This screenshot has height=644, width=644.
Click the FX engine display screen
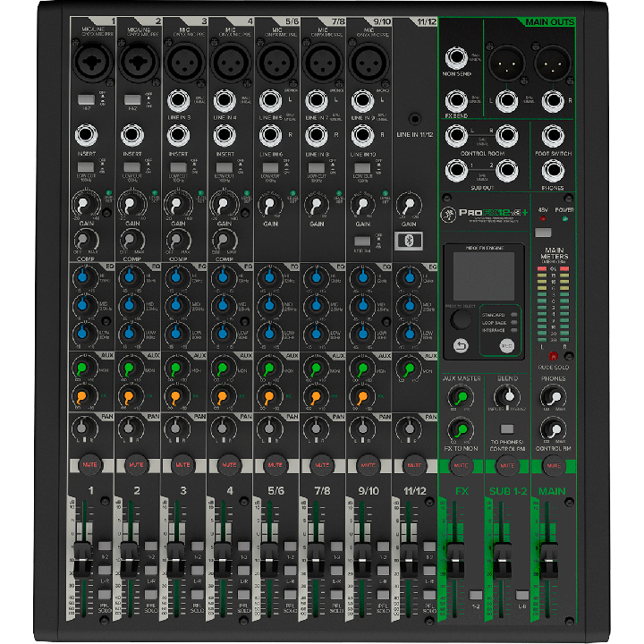point(483,276)
